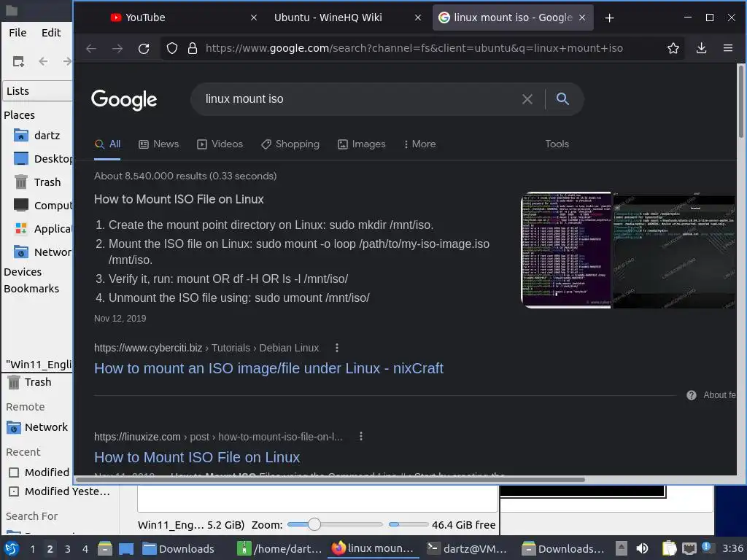The width and height of the screenshot is (747, 560).
Task: Adjust the file manager Zoom slider
Action: click(x=334, y=524)
